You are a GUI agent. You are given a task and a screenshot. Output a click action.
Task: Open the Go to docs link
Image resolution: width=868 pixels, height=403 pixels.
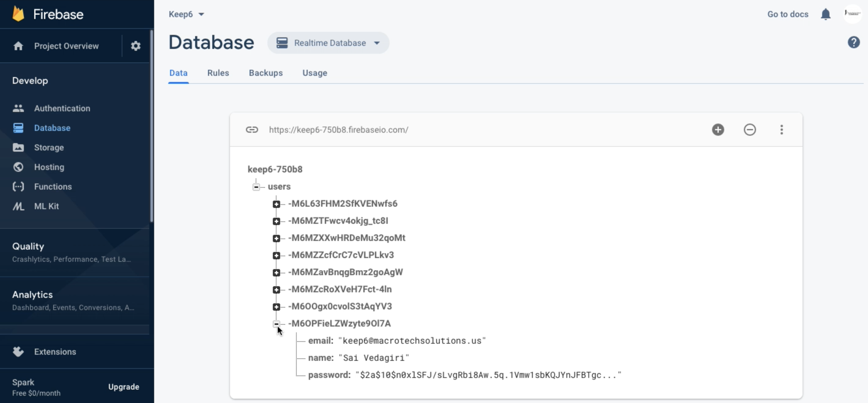pos(788,14)
